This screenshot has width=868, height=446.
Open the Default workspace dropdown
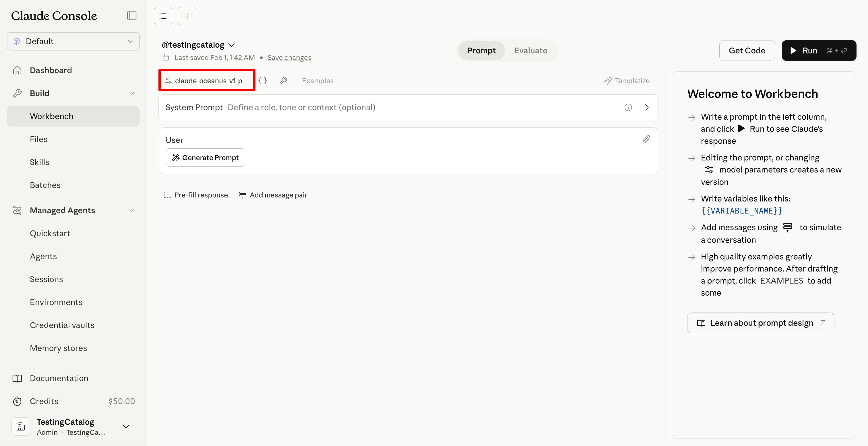[73, 41]
